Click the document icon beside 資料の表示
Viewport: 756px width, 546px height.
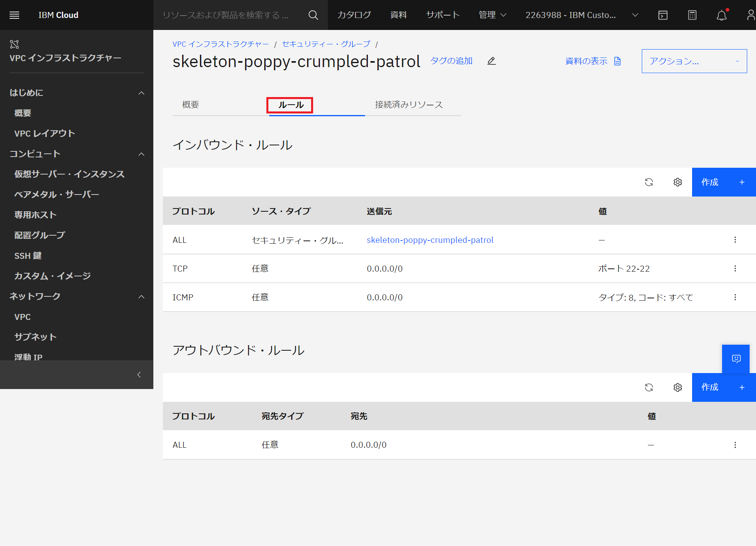coord(617,61)
